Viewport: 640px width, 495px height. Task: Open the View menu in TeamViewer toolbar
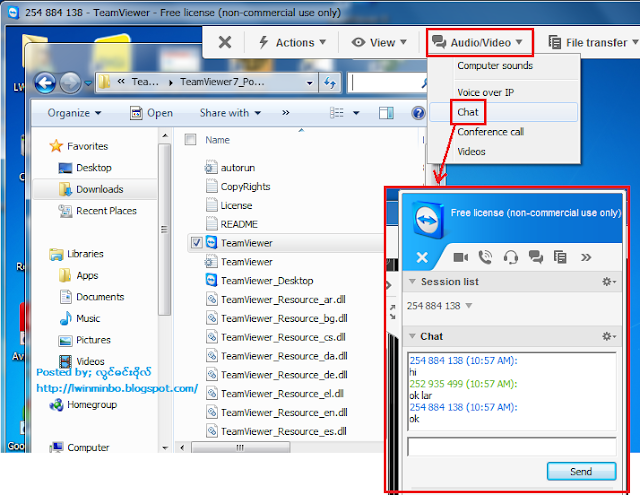tap(379, 42)
